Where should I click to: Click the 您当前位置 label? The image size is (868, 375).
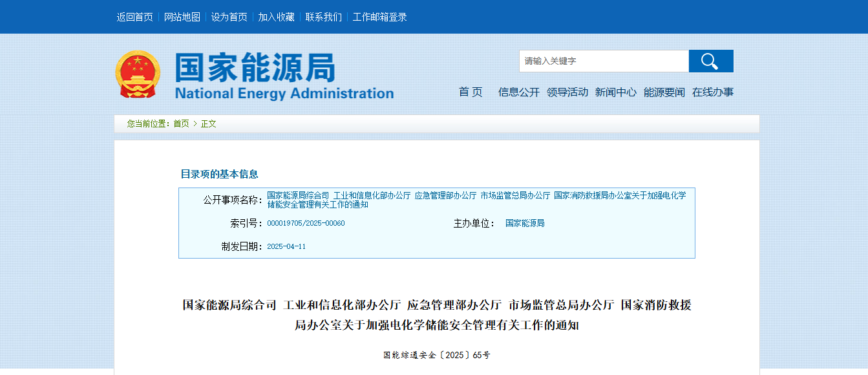149,123
